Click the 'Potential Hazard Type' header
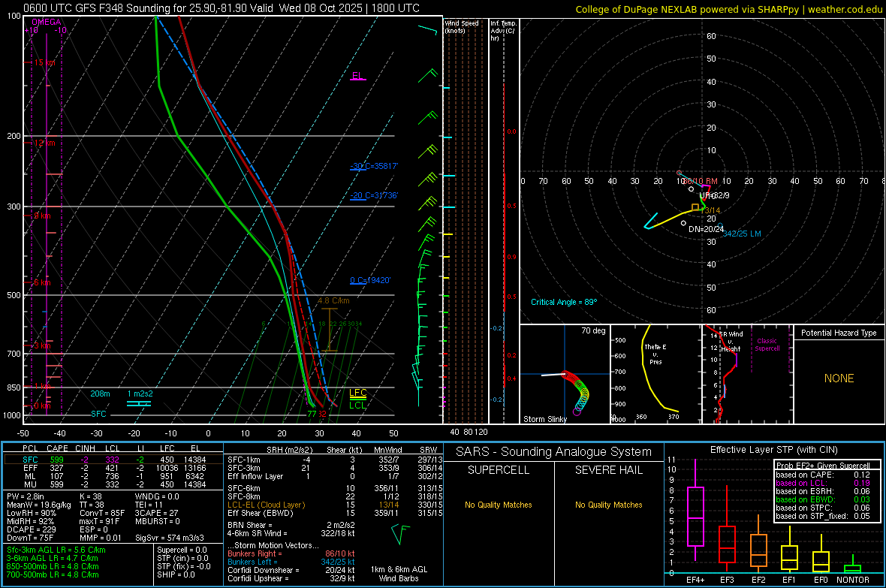The image size is (886, 588). pyautogui.click(x=839, y=333)
